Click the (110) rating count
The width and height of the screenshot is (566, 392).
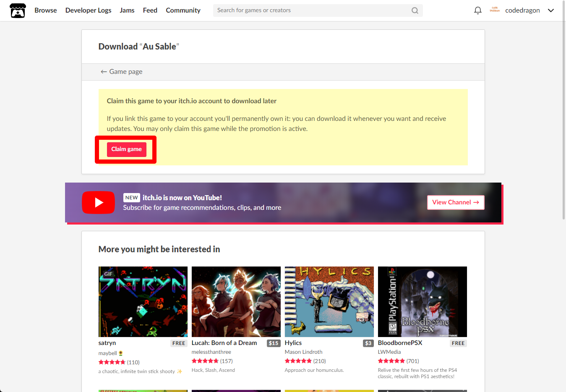coord(133,362)
